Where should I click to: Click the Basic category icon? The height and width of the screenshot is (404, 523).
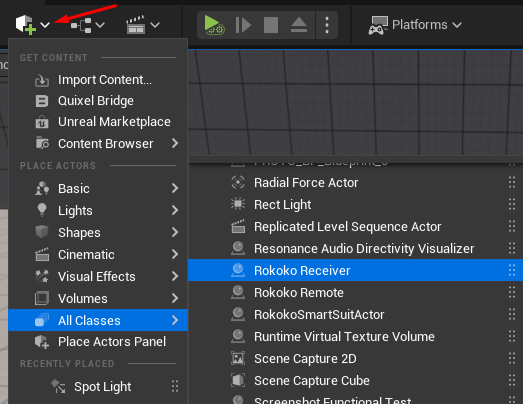pyautogui.click(x=42, y=188)
